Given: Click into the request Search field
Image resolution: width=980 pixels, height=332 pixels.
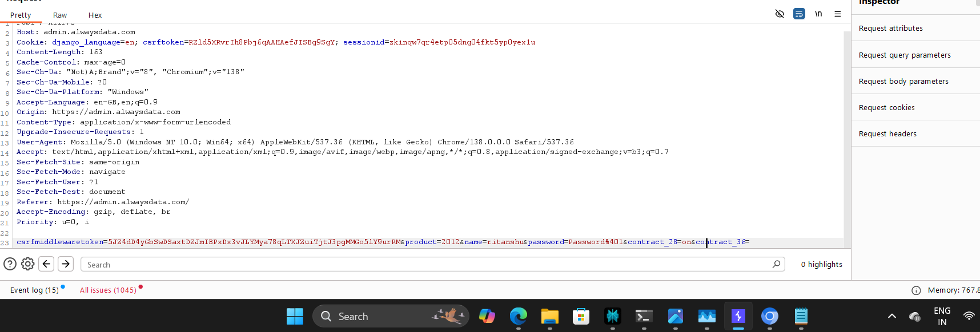Looking at the screenshot, I should 423,265.
